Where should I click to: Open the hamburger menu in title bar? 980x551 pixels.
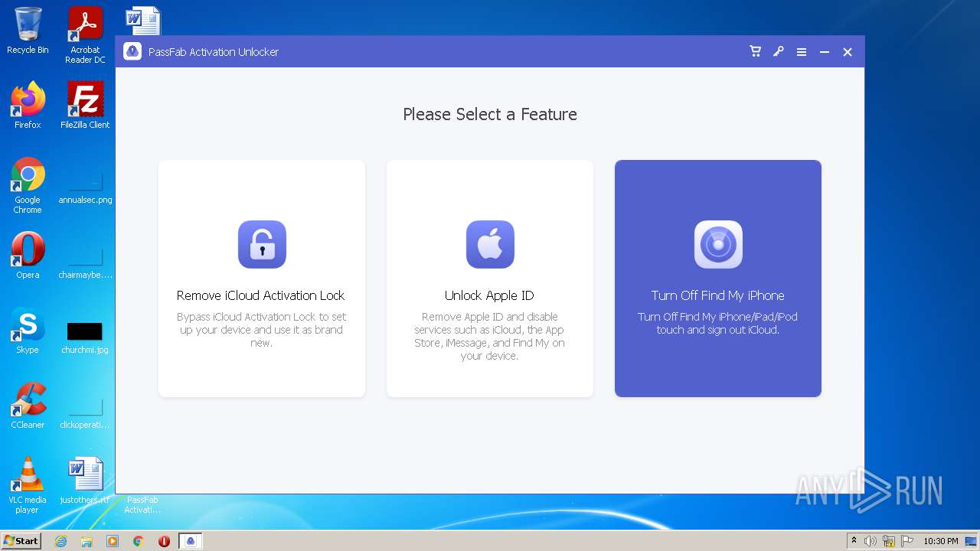pos(801,52)
